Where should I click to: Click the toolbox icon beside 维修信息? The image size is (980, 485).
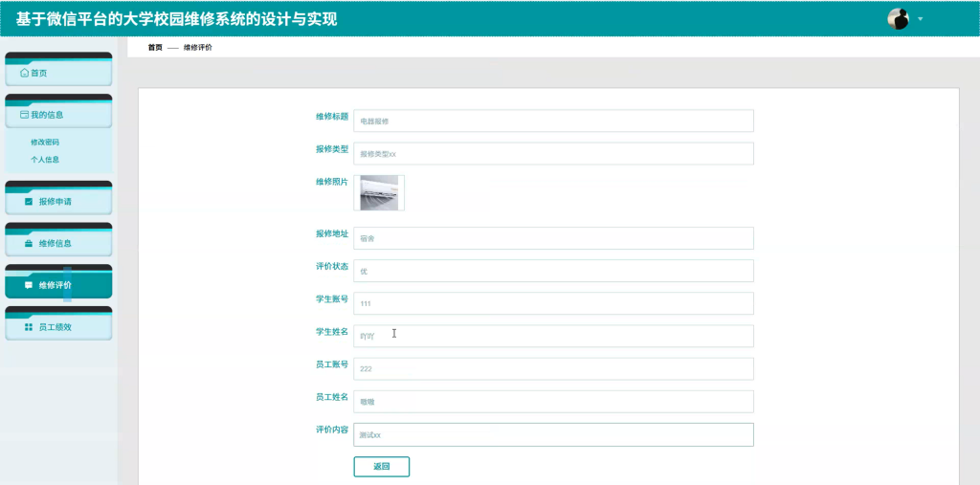pos(28,244)
